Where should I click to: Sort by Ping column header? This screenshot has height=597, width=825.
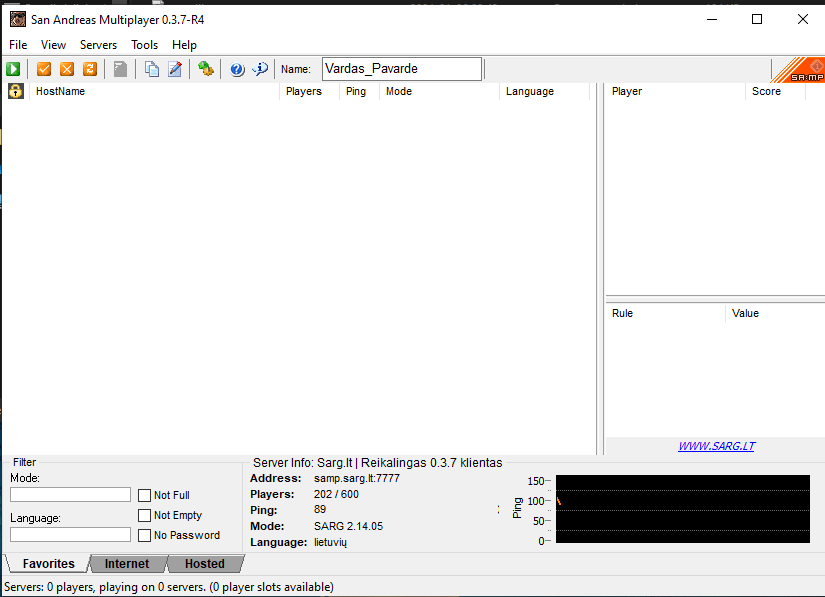coord(359,91)
